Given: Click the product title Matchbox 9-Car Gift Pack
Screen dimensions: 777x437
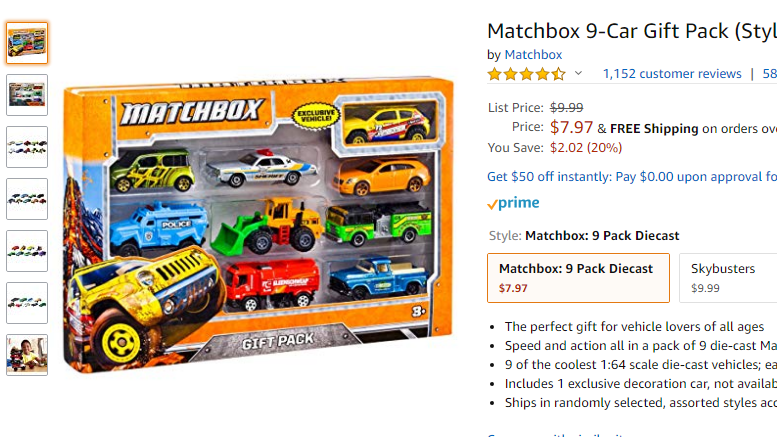Looking at the screenshot, I should tap(632, 31).
